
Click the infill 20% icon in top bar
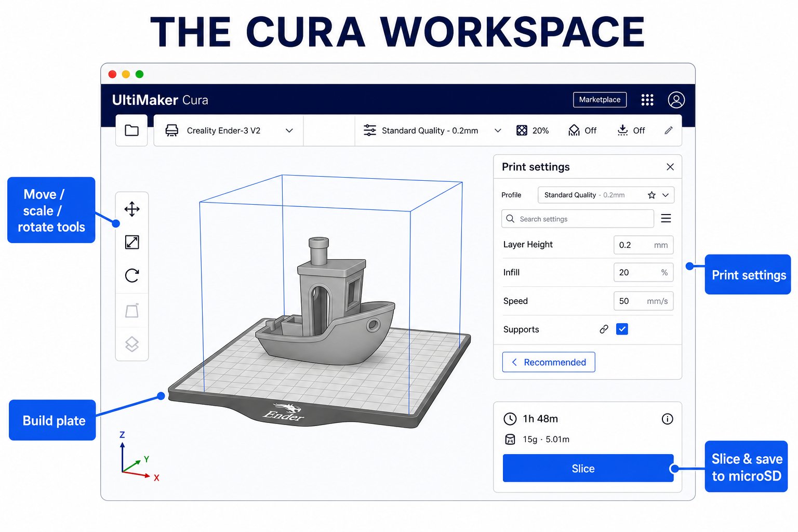click(x=522, y=130)
